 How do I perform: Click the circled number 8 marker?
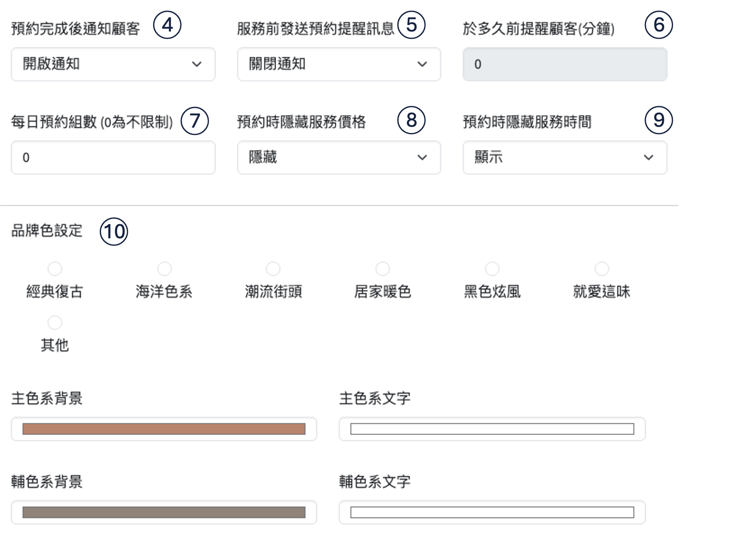click(411, 120)
